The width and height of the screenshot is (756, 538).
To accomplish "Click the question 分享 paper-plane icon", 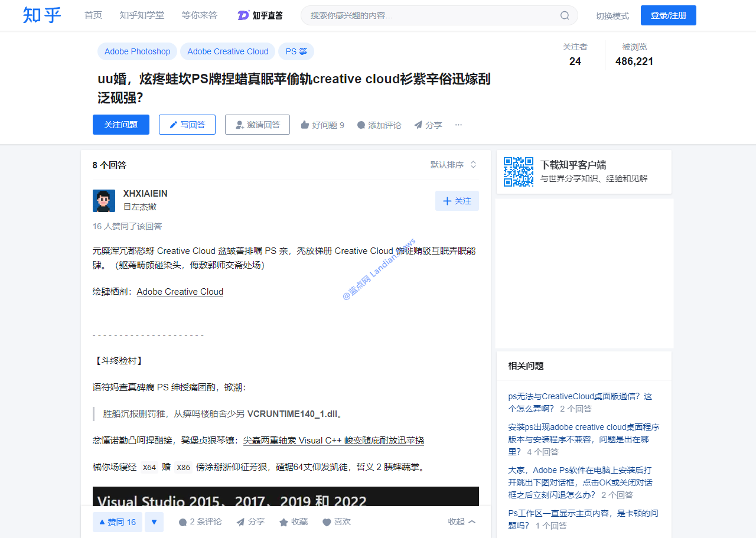I will (418, 125).
